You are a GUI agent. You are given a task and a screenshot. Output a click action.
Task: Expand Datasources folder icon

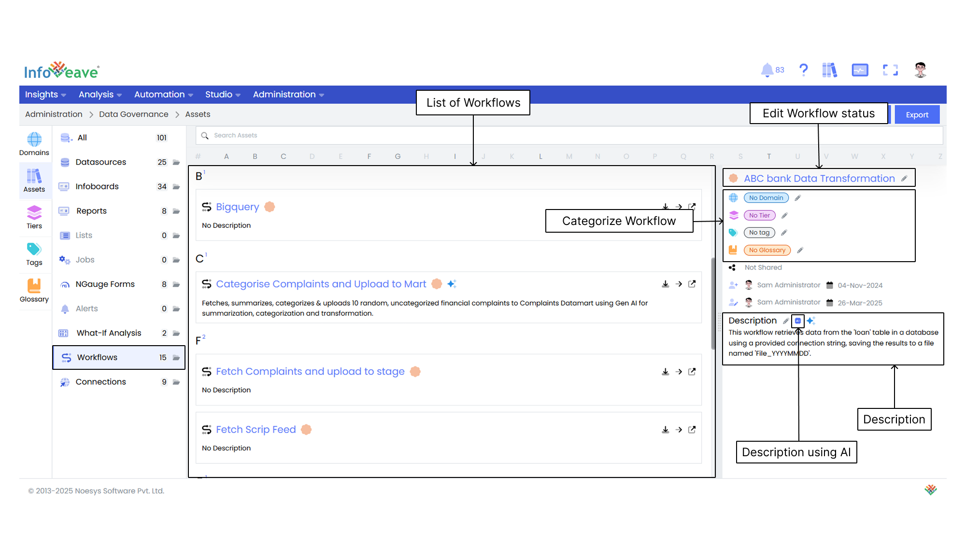[176, 162]
